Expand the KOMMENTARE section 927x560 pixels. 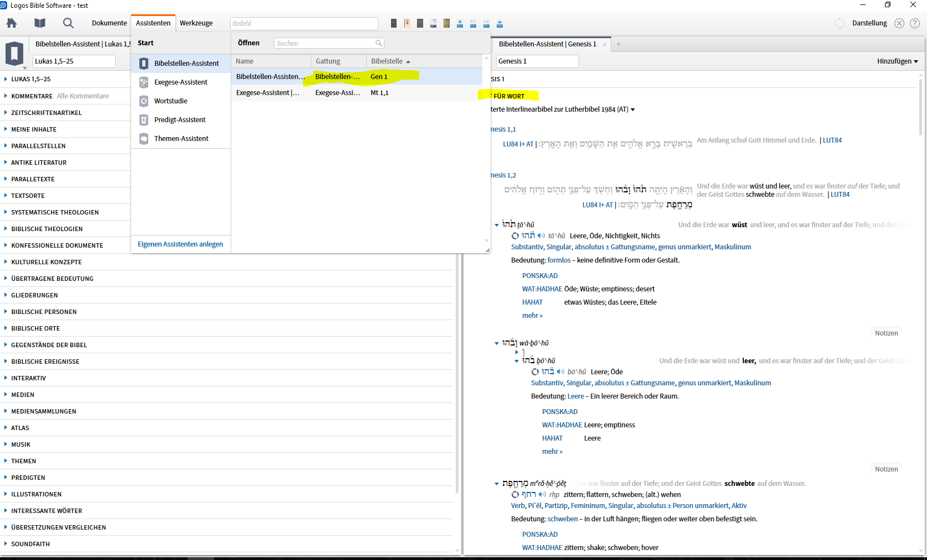6,96
